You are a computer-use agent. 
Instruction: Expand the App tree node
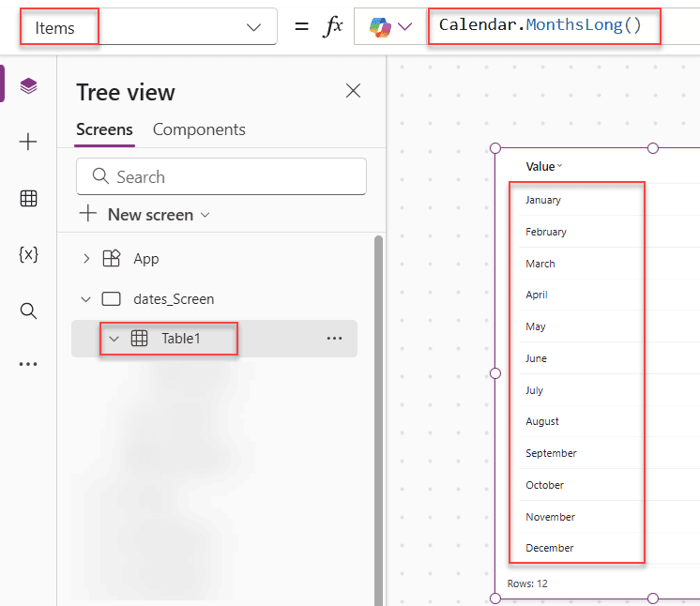86,258
